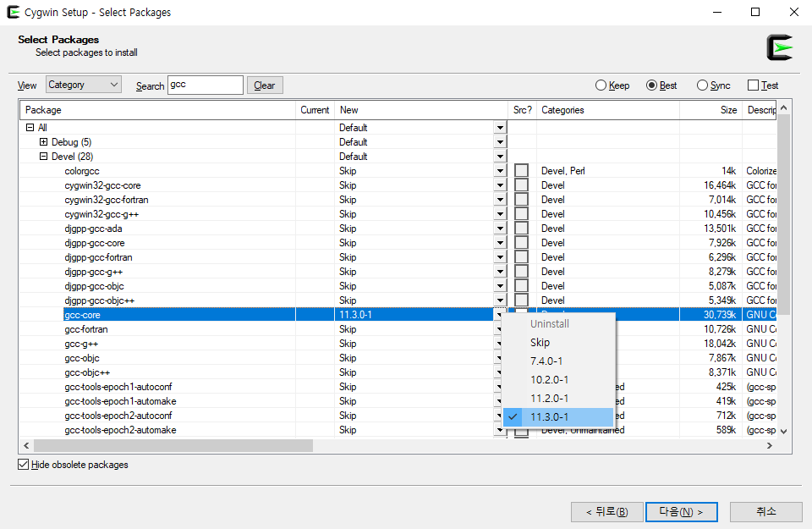This screenshot has width=812, height=529.
Task: Click the Devel, Perl category of colorgcc
Action: pyautogui.click(x=563, y=170)
